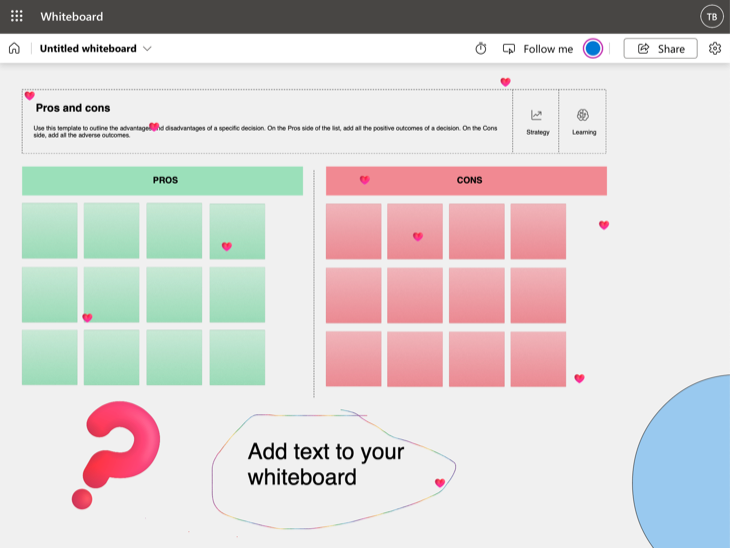Select the 'Add text to your whiteboard' text
Viewport: 730px width, 548px height.
[326, 464]
